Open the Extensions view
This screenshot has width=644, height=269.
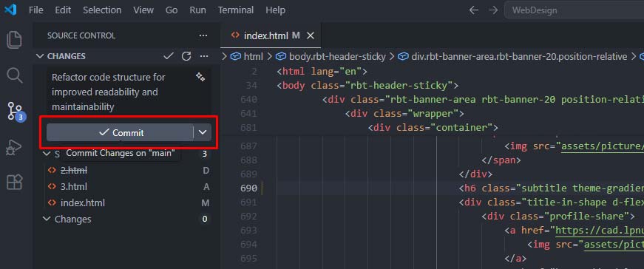point(14,182)
